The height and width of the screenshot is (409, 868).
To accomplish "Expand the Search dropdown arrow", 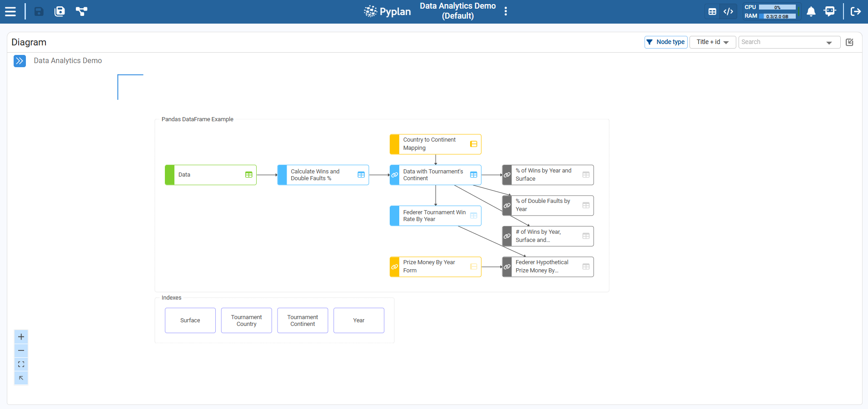I will (829, 43).
